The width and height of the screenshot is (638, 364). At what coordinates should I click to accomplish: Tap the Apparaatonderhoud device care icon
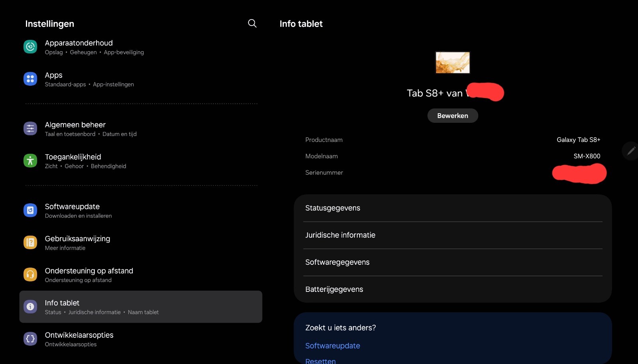coord(30,47)
